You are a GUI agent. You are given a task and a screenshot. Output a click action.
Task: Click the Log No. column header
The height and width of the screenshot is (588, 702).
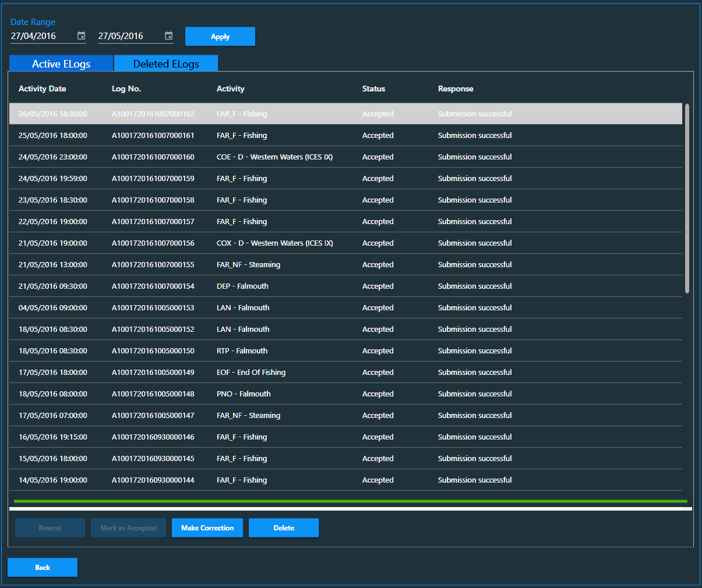(x=126, y=88)
